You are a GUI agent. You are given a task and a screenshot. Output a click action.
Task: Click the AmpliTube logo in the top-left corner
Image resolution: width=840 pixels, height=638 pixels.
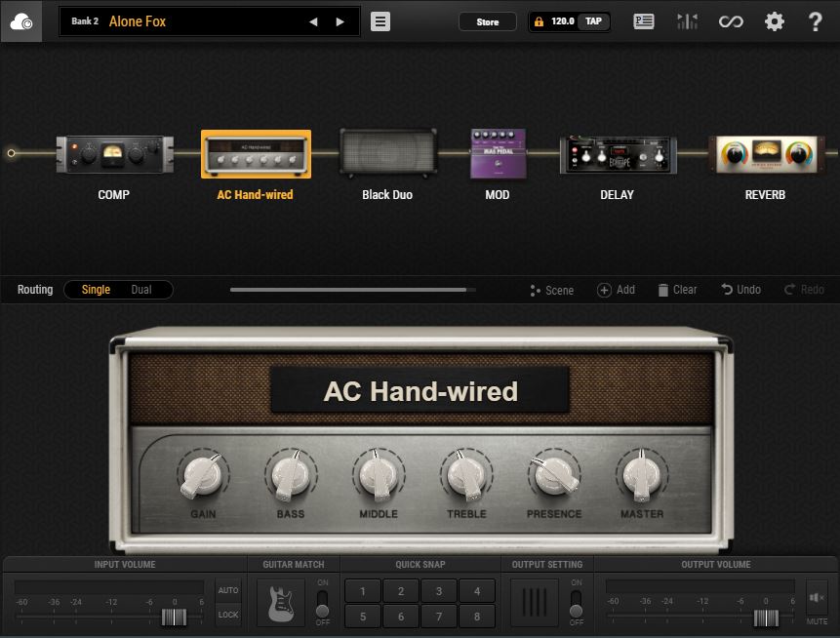click(21, 20)
